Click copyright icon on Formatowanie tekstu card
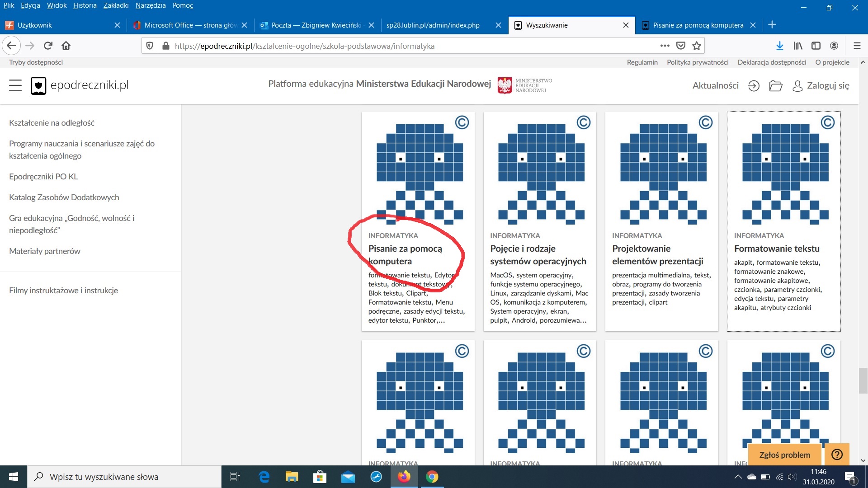 click(x=828, y=122)
